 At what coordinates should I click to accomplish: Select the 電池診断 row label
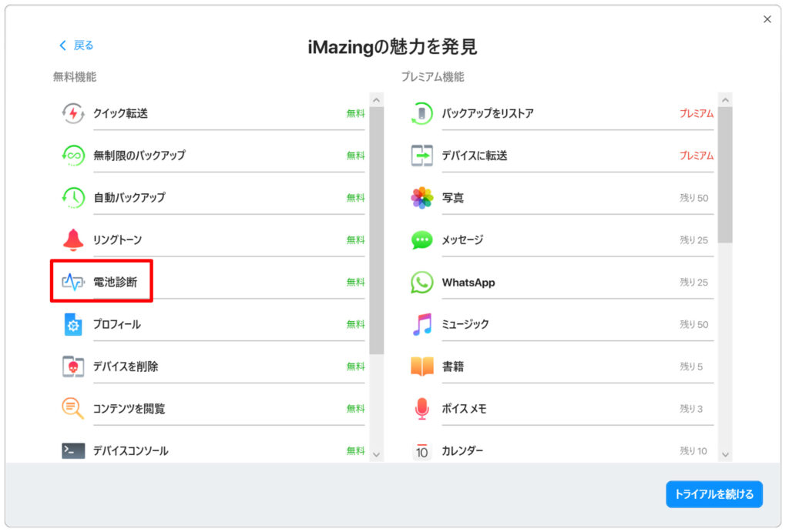(x=116, y=282)
